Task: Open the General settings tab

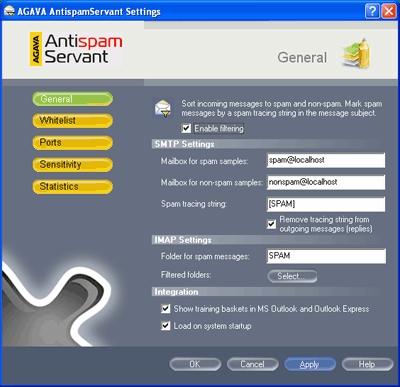Action: point(73,99)
